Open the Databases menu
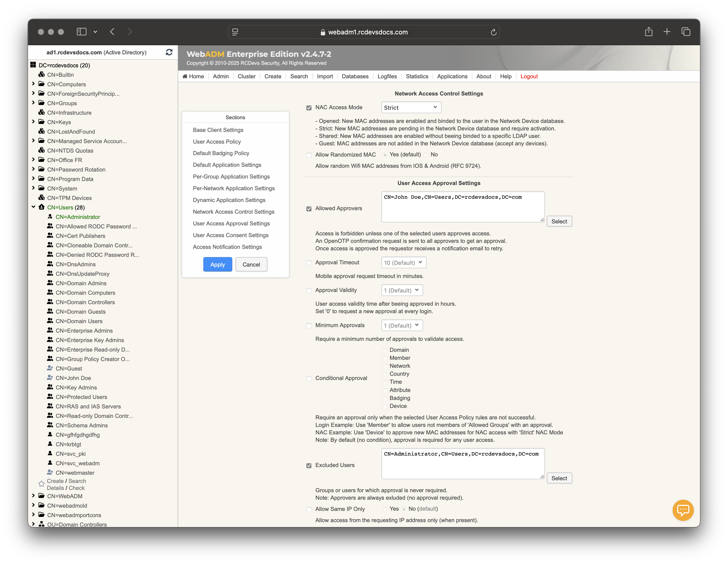 [355, 76]
